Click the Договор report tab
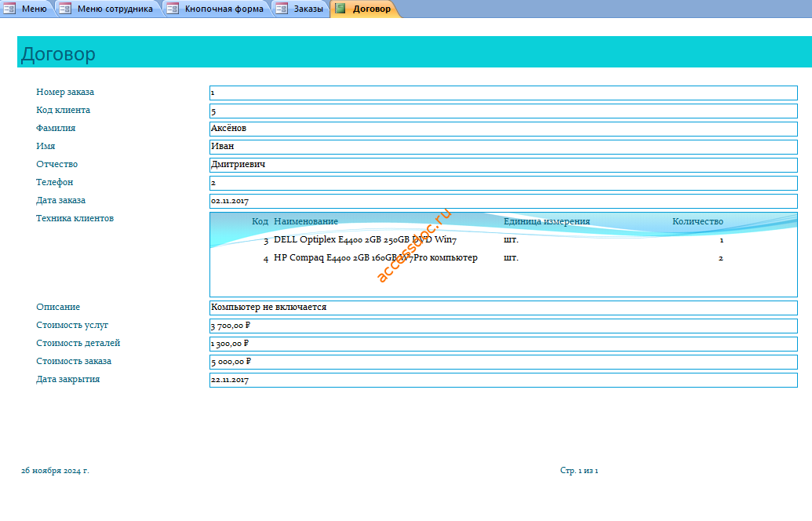The image size is (812, 521). click(366, 9)
